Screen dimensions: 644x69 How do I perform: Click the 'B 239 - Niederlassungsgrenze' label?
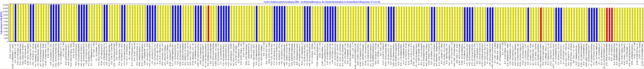tap(318, 55)
